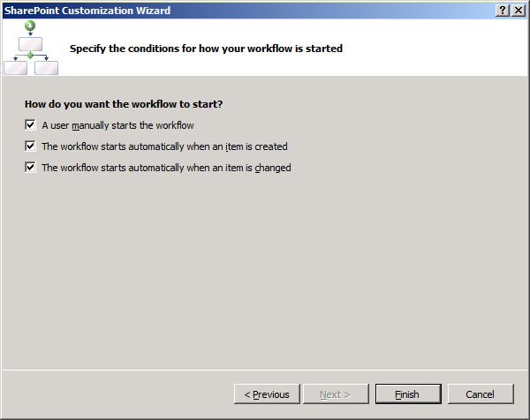530x420 pixels.
Task: Click the question mark Help button
Action: (503, 11)
